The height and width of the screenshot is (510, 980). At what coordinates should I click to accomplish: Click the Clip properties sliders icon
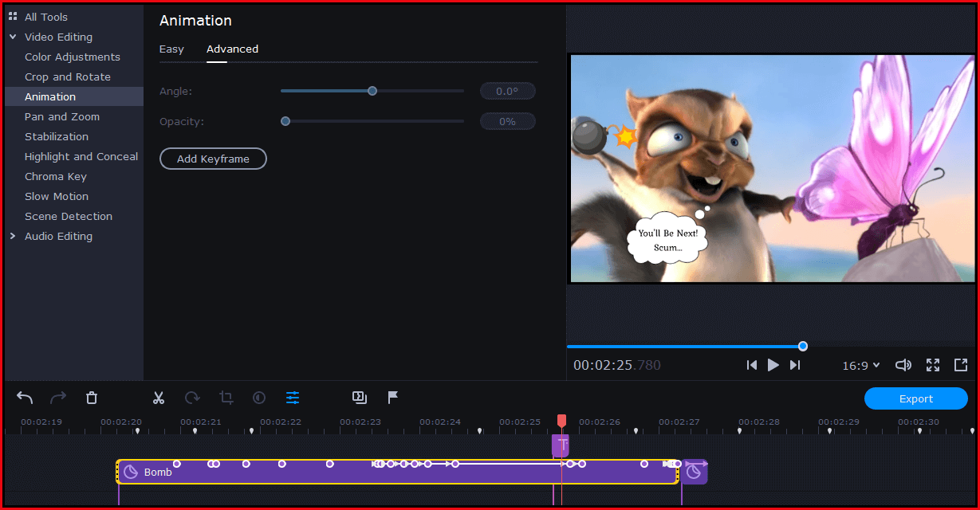click(x=293, y=397)
